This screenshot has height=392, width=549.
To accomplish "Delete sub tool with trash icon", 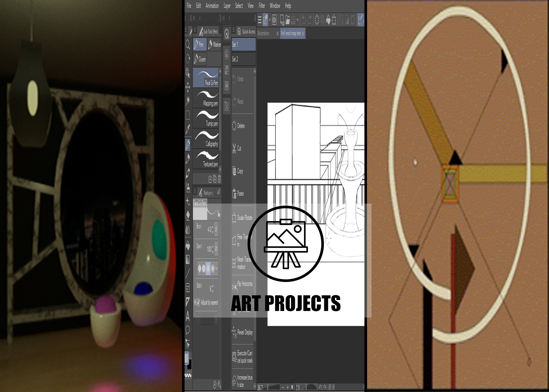I will click(219, 179).
